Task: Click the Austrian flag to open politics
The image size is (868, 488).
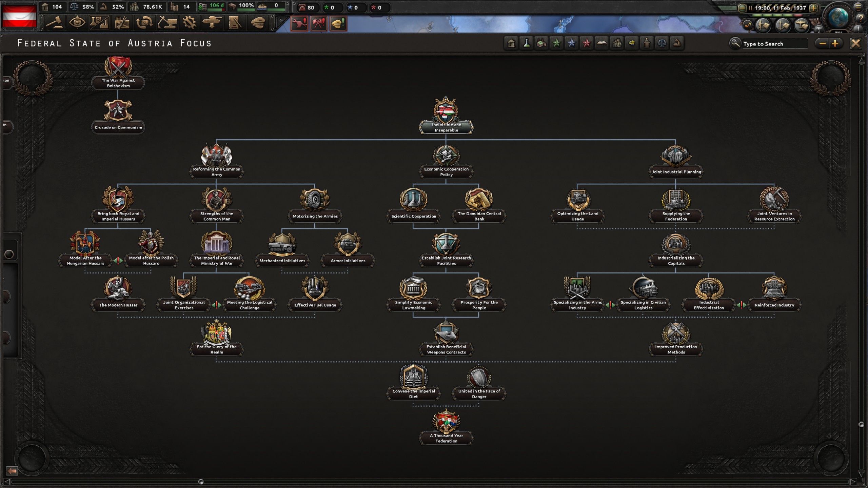Action: [x=19, y=16]
